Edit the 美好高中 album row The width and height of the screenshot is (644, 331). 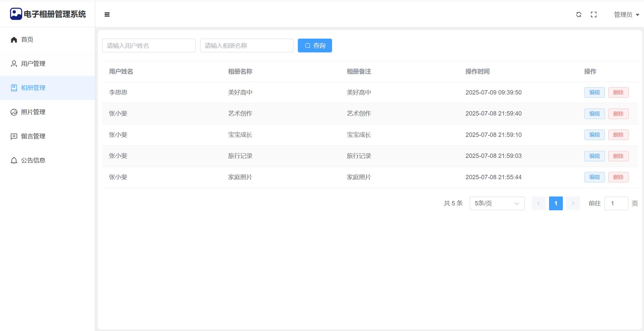pyautogui.click(x=594, y=92)
